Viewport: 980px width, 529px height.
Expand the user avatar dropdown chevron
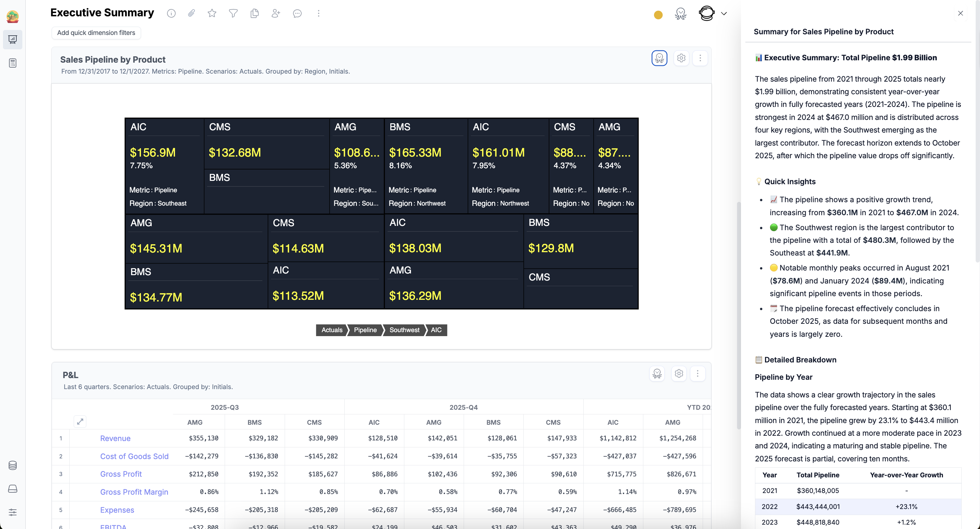click(x=724, y=14)
